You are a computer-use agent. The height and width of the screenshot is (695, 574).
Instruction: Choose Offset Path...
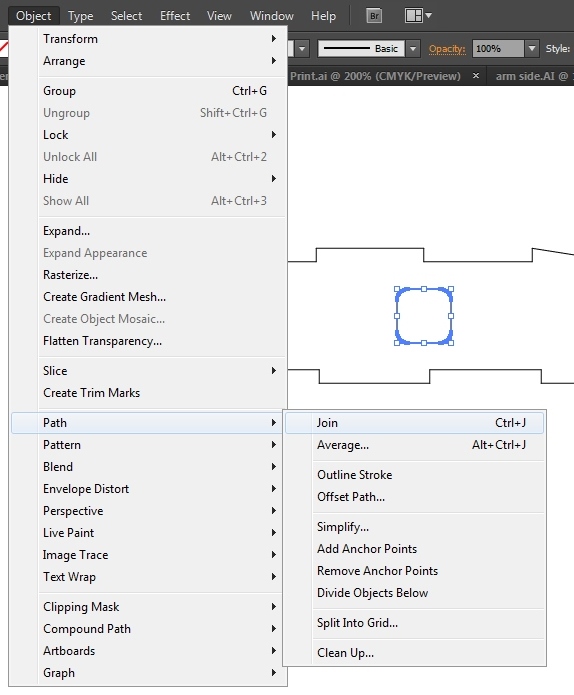tap(414, 497)
